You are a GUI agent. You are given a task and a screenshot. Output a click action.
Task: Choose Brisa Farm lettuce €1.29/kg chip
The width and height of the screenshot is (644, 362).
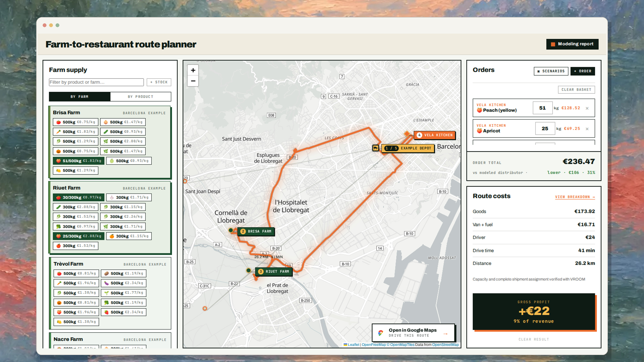(x=75, y=141)
